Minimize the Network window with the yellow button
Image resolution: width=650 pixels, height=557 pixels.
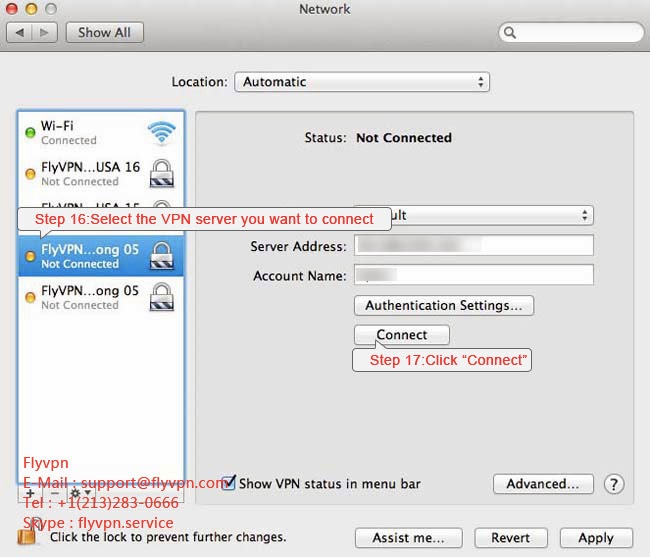tap(32, 9)
